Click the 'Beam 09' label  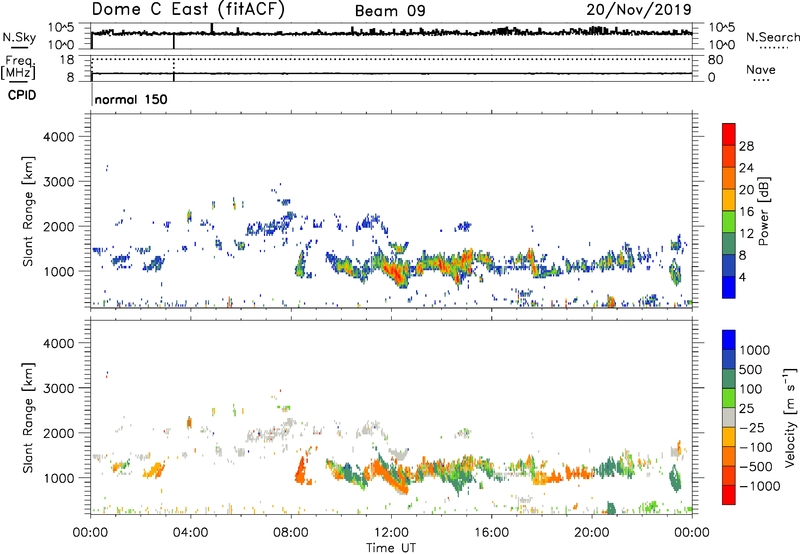[x=390, y=11]
